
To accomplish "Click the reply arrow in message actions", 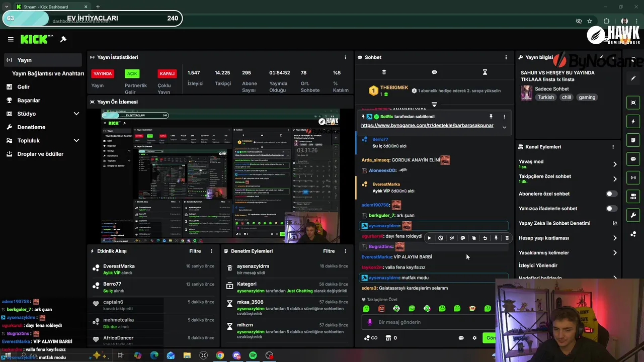I will (485, 238).
